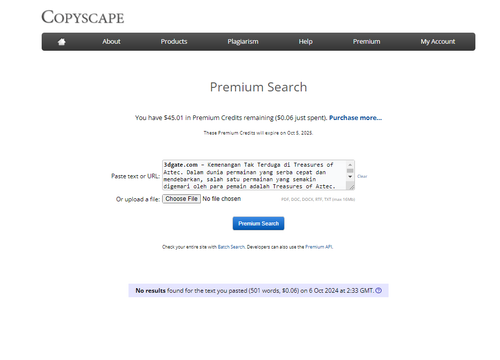The width and height of the screenshot is (500, 360).
Task: Open the About menu
Action: tap(111, 42)
